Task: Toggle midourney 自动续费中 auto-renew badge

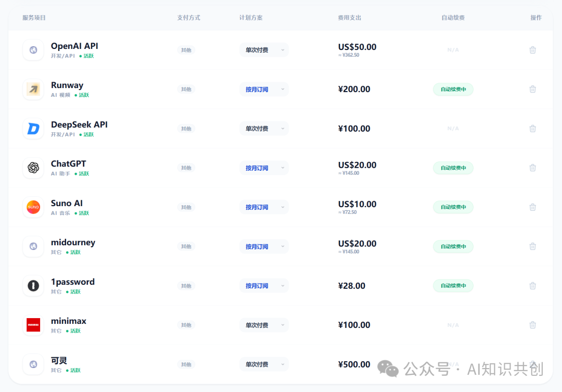Action: tap(453, 246)
